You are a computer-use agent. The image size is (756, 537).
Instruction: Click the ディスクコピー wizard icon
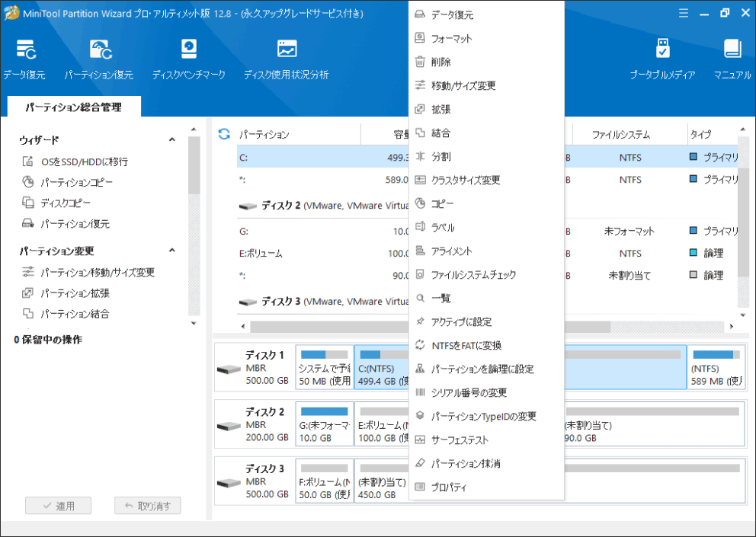click(28, 203)
